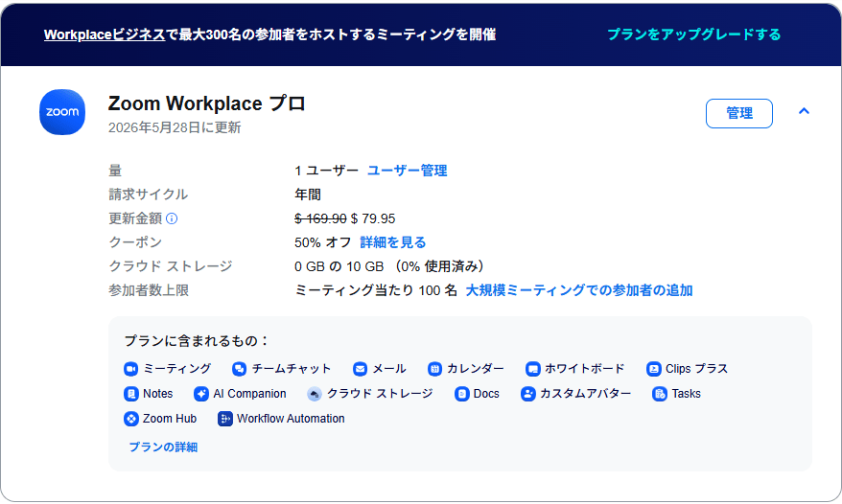The image size is (842, 504).
Task: Click プランをアップグレードする in the banner
Action: (693, 34)
